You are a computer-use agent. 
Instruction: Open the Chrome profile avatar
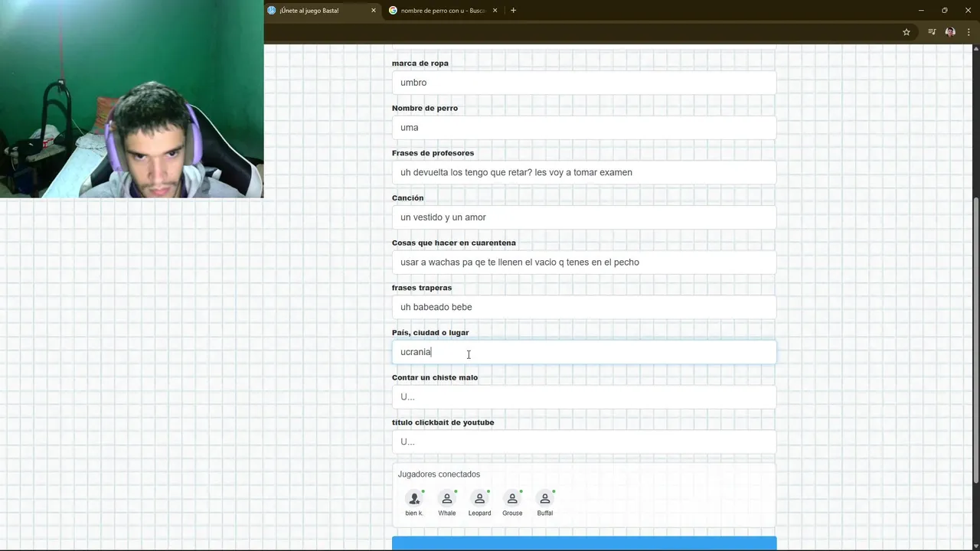click(950, 32)
